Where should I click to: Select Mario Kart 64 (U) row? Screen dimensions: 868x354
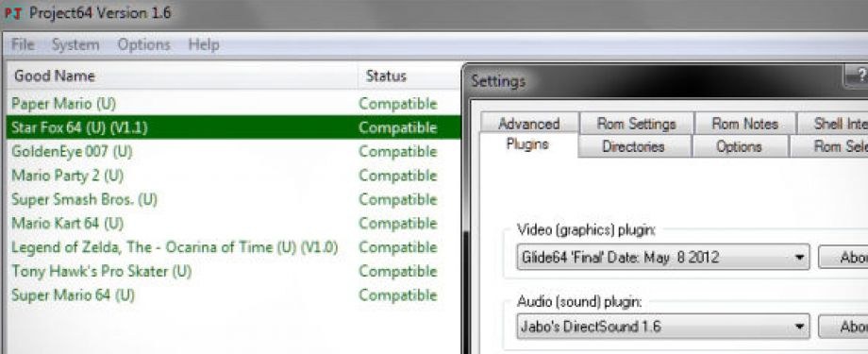(233, 224)
